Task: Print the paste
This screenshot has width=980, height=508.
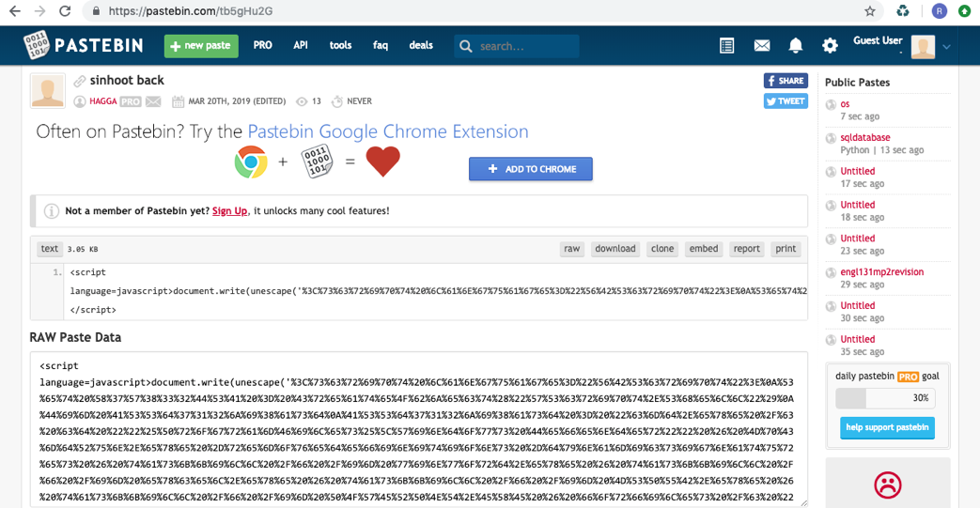Action: [x=786, y=249]
